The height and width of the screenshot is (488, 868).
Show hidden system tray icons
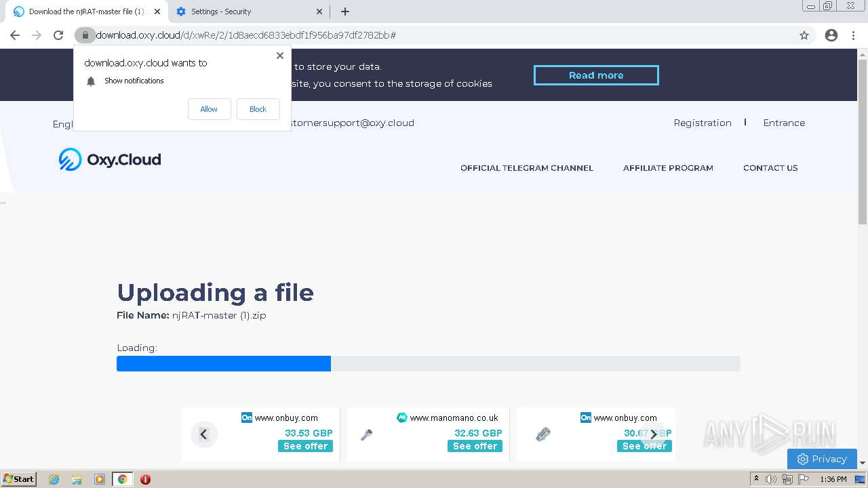pyautogui.click(x=756, y=479)
